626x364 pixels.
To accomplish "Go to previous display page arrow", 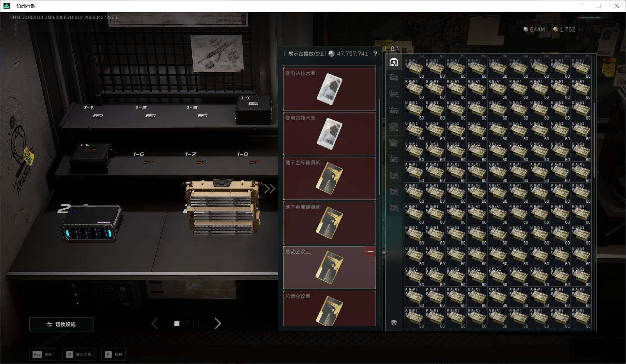I will point(155,323).
